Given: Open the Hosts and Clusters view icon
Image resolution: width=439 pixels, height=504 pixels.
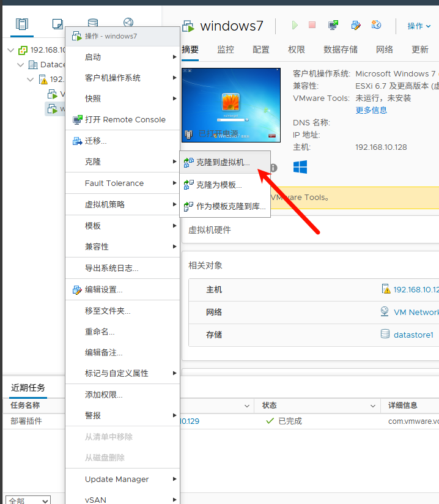Looking at the screenshot, I should tap(22, 24).
